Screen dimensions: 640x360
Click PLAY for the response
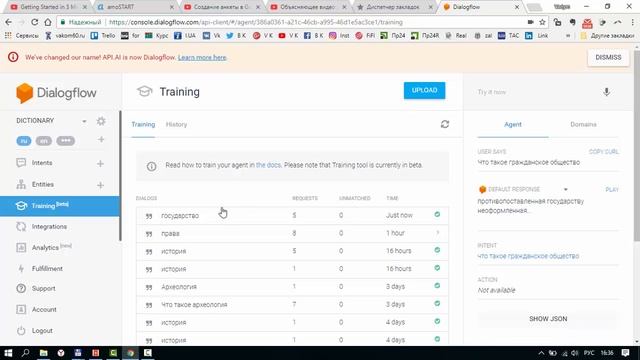612,190
